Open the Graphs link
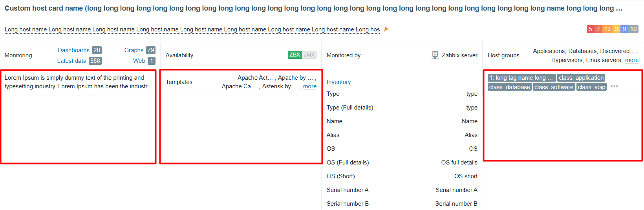 pos(134,50)
